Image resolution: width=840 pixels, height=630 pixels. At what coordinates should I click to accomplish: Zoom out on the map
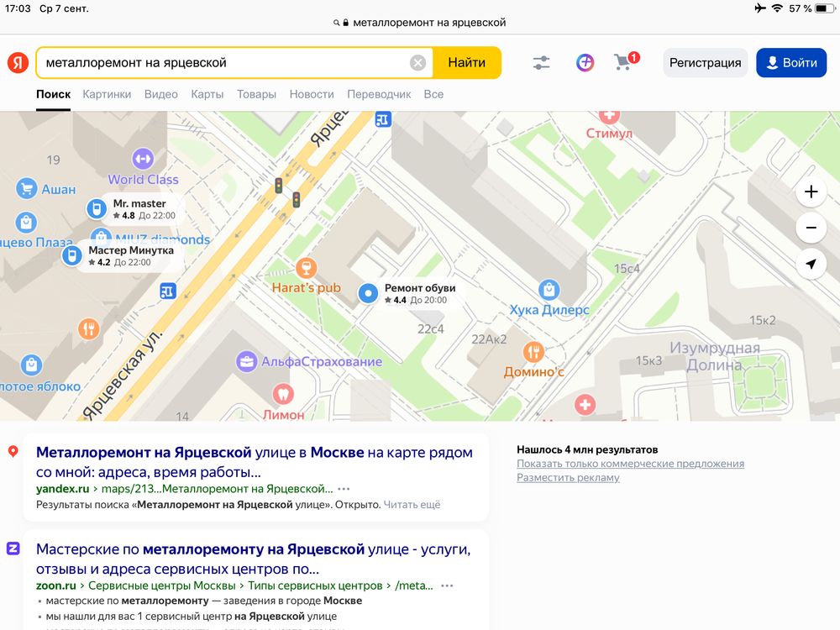(x=811, y=228)
